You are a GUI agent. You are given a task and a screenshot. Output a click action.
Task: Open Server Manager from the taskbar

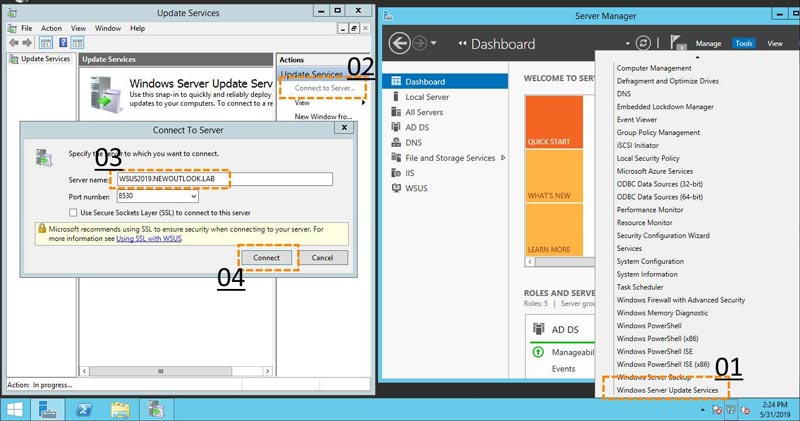click(47, 410)
